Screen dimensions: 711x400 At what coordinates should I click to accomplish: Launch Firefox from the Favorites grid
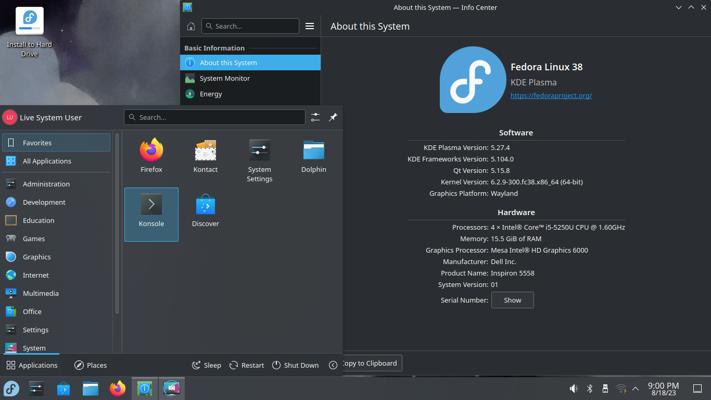click(x=151, y=155)
